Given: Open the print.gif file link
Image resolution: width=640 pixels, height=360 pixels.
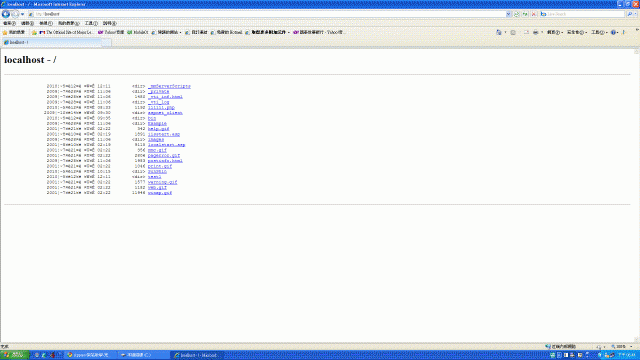Looking at the screenshot, I should (x=160, y=167).
